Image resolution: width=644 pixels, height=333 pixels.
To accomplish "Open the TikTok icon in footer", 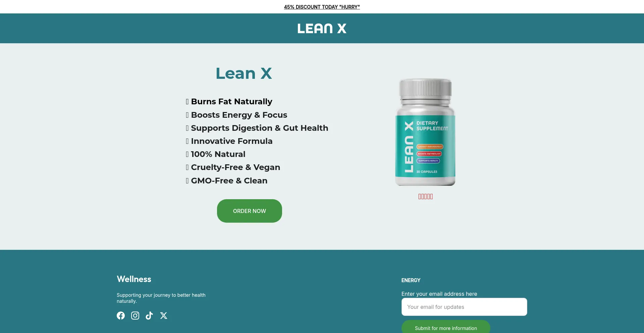I will pyautogui.click(x=149, y=316).
